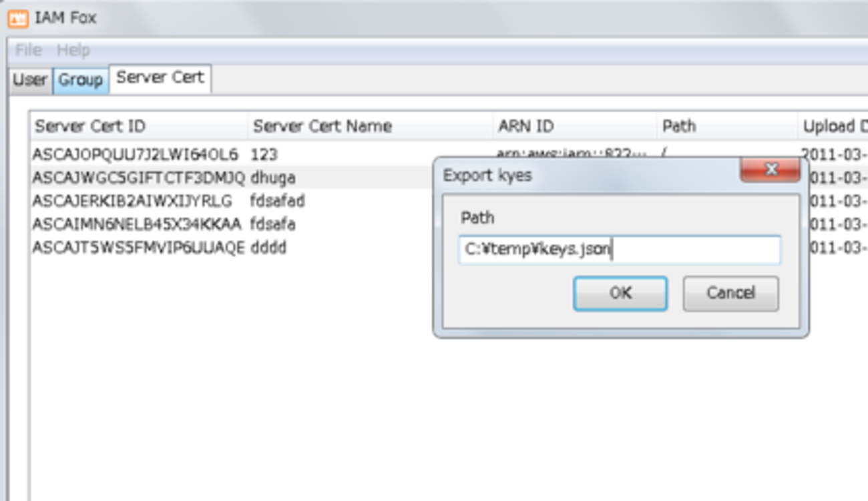
Task: Switch to the Group tab
Action: click(80, 80)
